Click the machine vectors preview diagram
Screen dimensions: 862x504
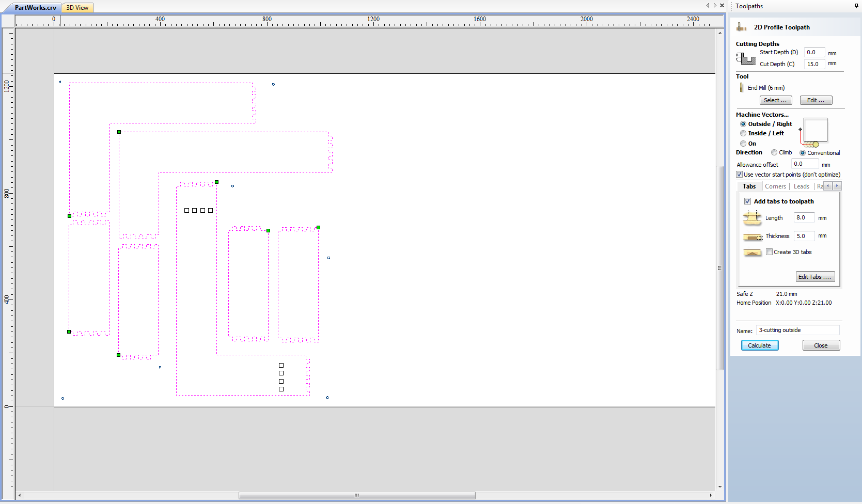coord(814,133)
